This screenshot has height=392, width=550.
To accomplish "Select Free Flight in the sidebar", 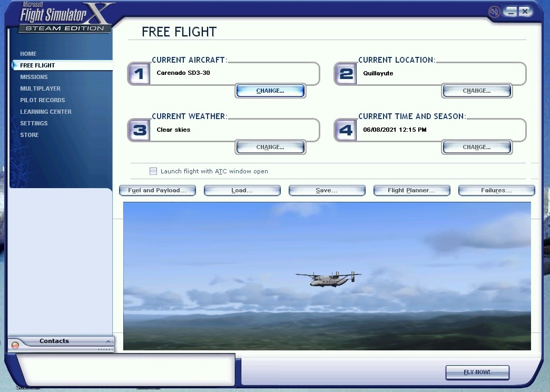I will coord(62,65).
